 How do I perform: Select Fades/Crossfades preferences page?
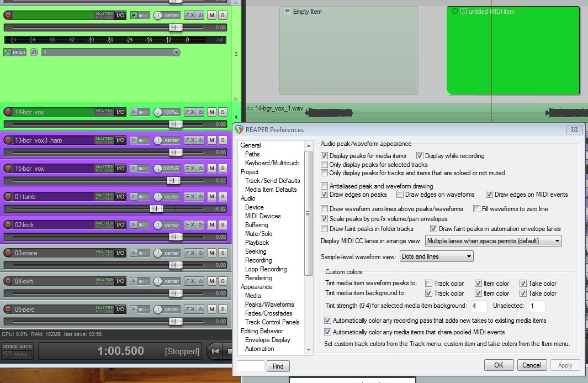(268, 313)
